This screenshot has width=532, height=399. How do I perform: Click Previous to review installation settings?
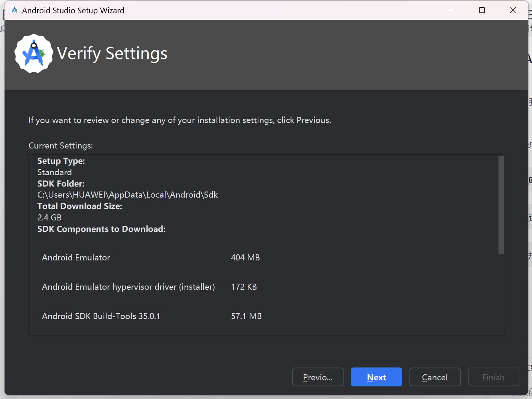318,377
